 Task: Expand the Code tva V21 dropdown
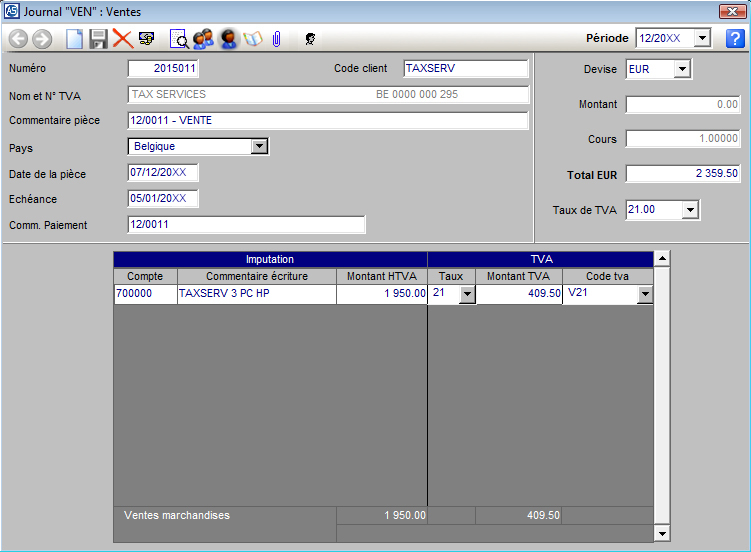644,294
